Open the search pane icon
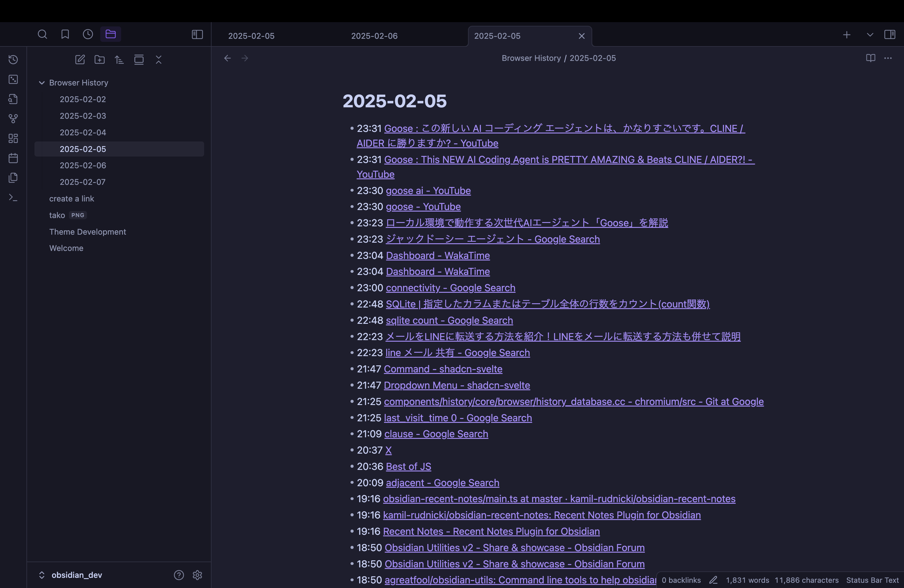 tap(42, 34)
